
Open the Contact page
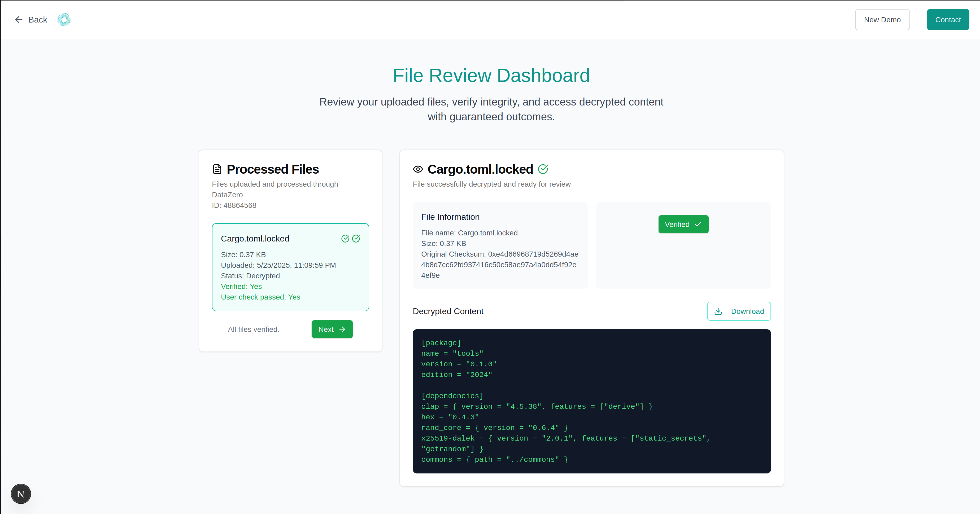[x=947, y=20]
